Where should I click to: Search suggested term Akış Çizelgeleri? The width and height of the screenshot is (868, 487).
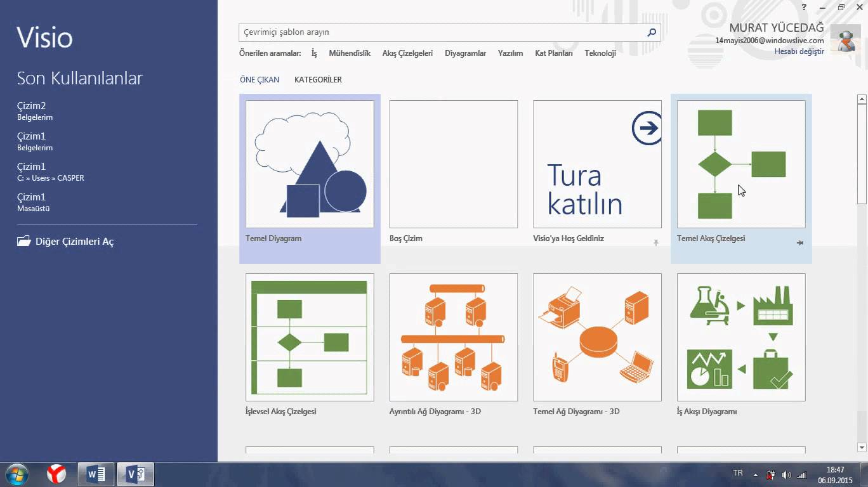[x=407, y=53]
